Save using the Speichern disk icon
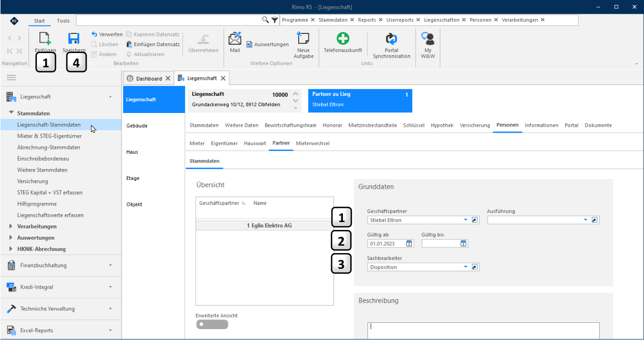Screen dimensions: 644x340 point(74,39)
